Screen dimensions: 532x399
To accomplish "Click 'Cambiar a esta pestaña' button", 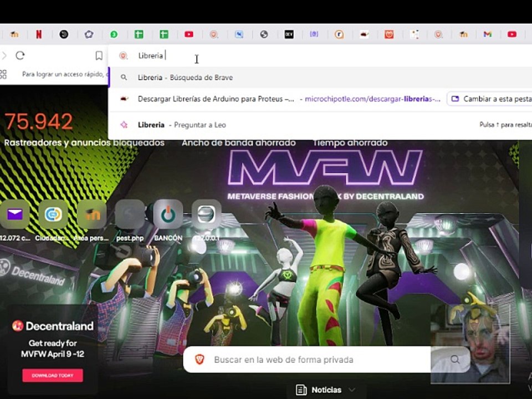I will point(490,99).
